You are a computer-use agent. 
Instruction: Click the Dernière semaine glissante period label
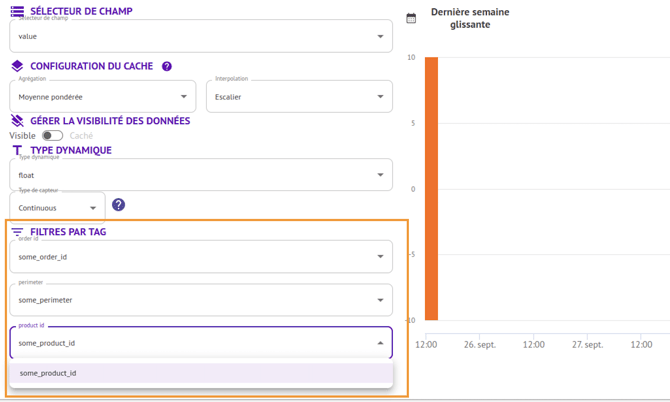tap(470, 18)
